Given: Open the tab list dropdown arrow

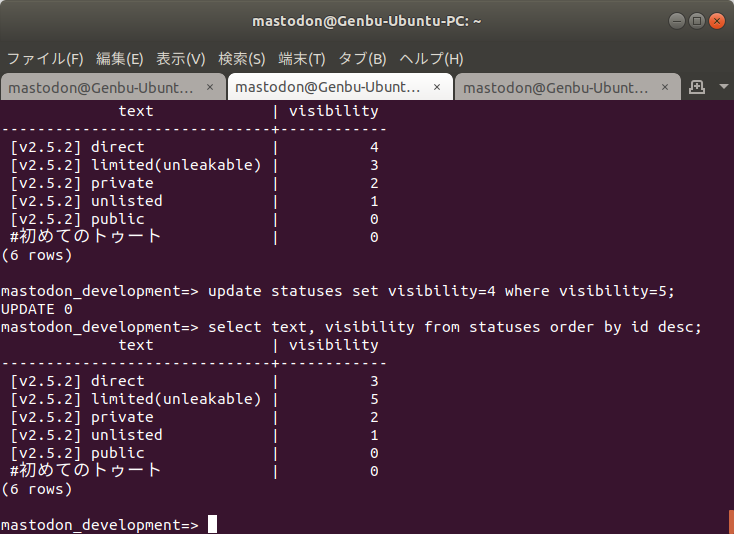Looking at the screenshot, I should [723, 87].
